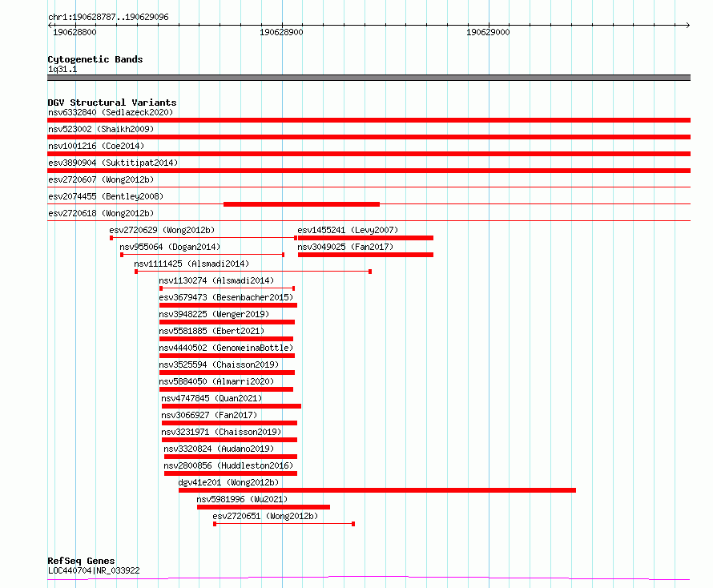713x588 pixels.
Task: Click nsv955064 (Dogan2014) label
Action: click(x=170, y=247)
